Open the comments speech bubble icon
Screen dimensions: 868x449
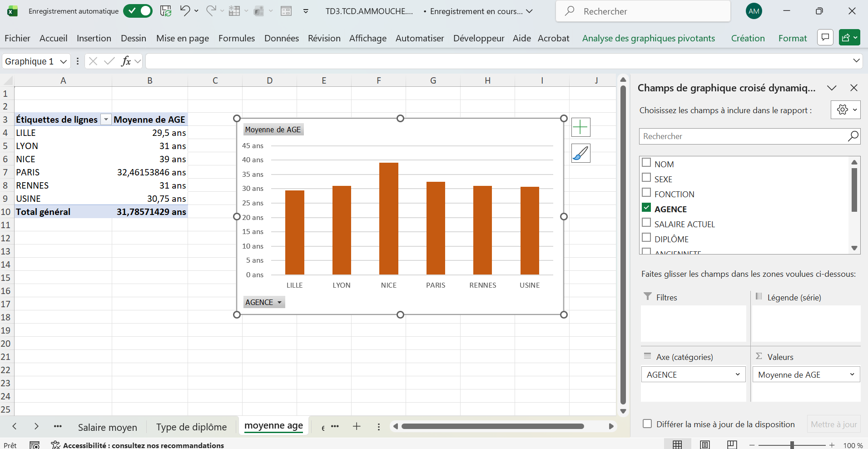click(825, 38)
